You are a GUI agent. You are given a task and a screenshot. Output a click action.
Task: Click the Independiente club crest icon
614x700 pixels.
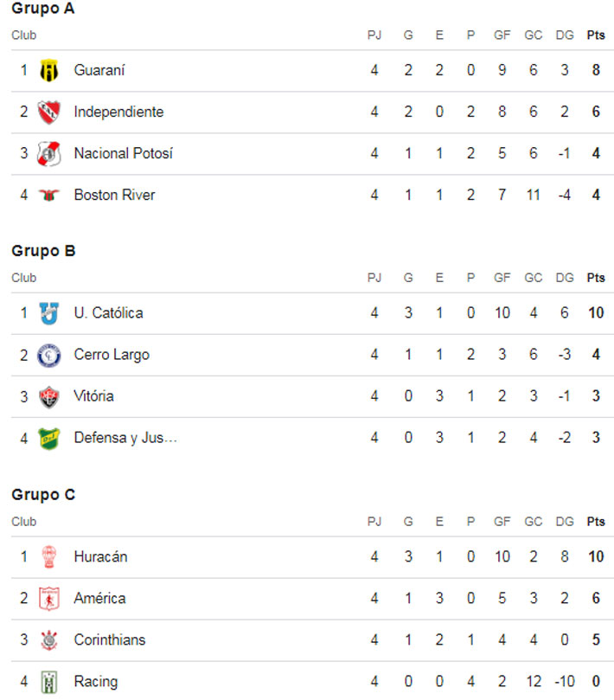[49, 112]
